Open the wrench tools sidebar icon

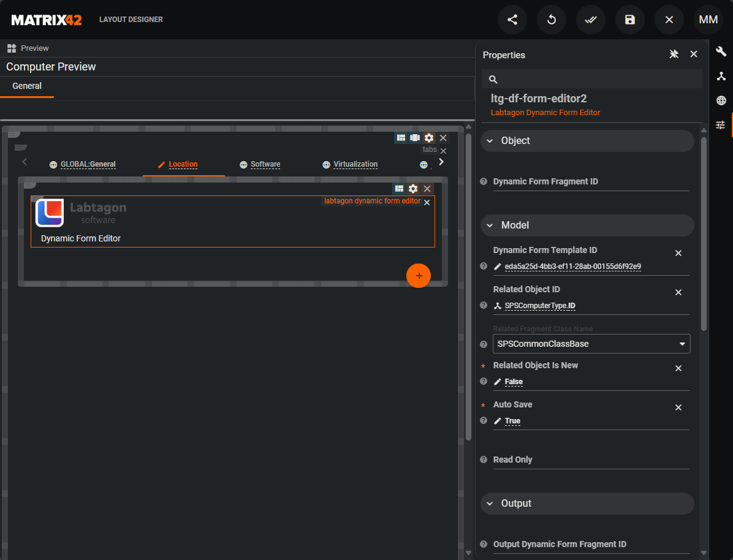[721, 51]
